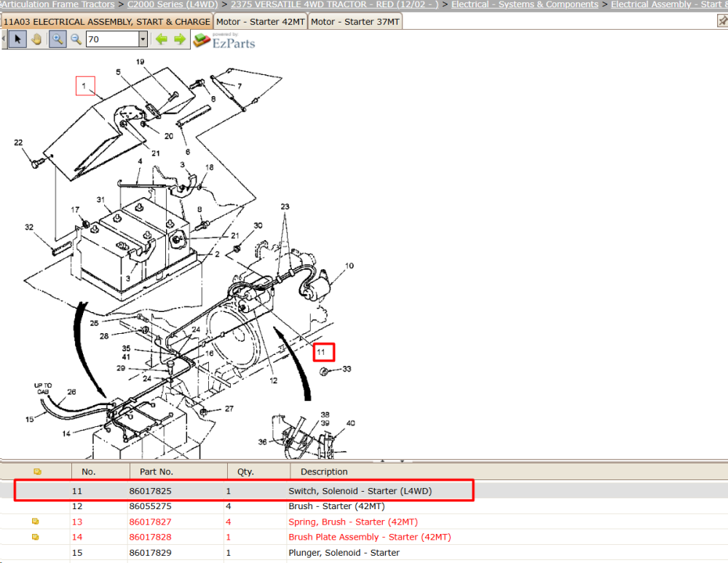Sort table by Part No. column header
This screenshot has width=728, height=563.
point(157,471)
